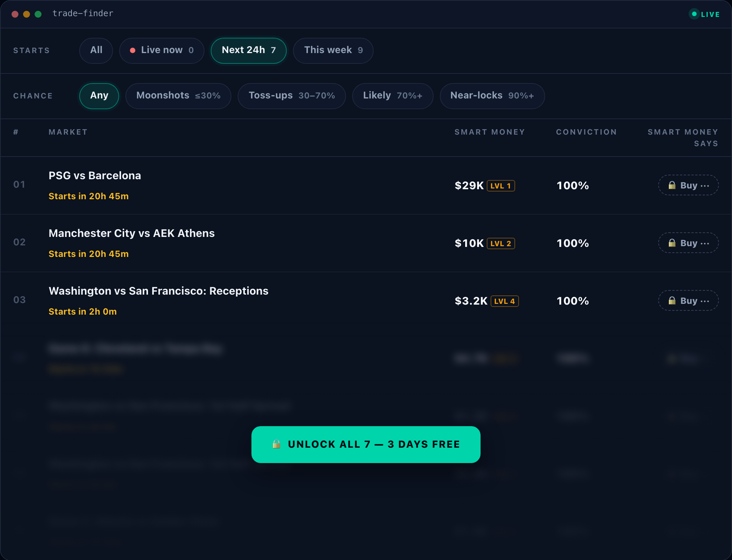Open PSG vs Barcelona market

95,176
